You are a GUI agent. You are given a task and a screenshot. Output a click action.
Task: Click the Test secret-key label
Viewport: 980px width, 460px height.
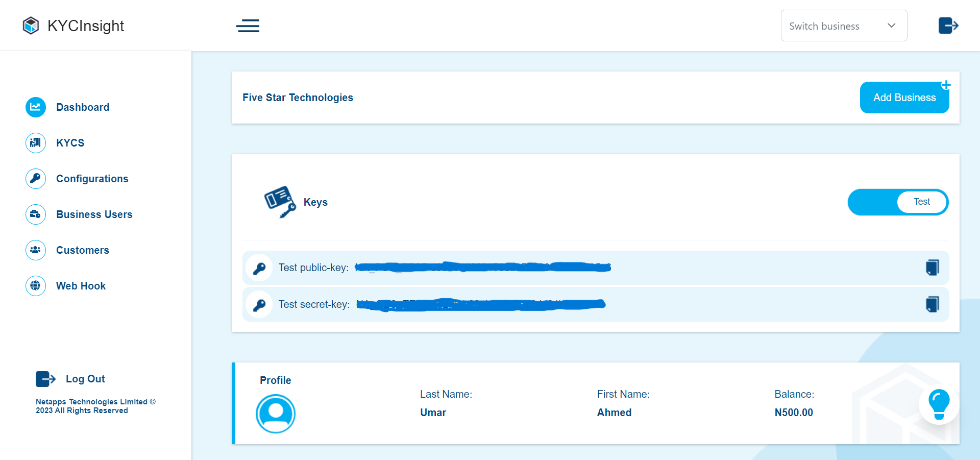pyautogui.click(x=314, y=304)
